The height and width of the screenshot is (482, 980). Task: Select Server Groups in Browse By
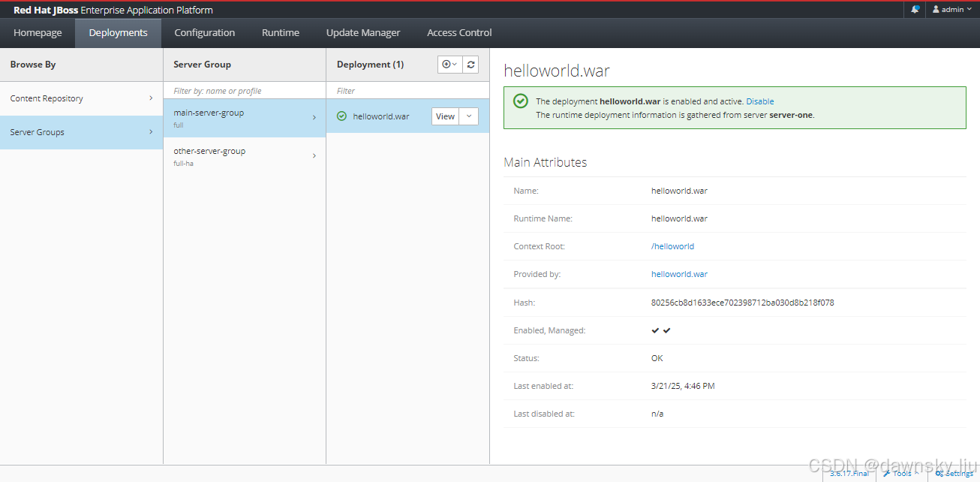81,132
